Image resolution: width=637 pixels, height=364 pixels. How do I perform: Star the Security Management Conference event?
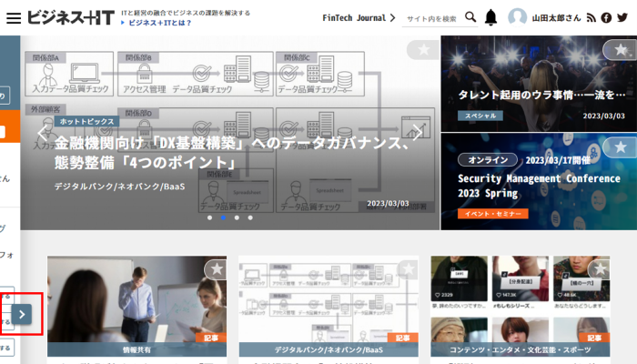click(x=620, y=147)
